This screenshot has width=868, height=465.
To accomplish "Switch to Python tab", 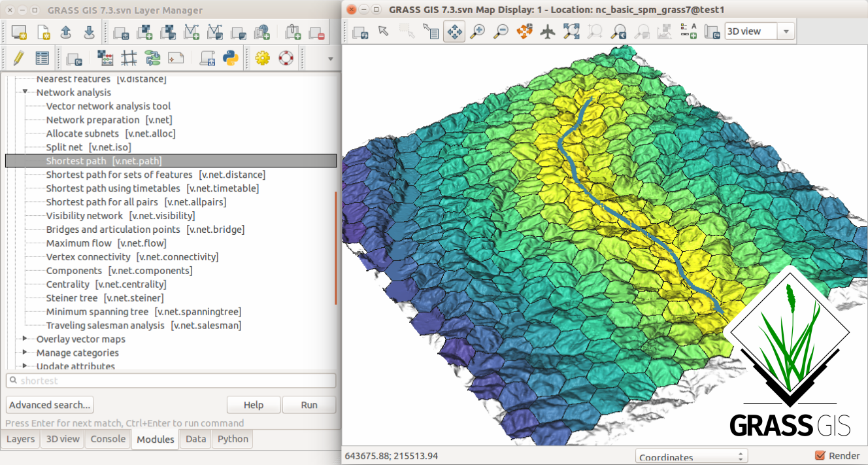I will pos(233,439).
